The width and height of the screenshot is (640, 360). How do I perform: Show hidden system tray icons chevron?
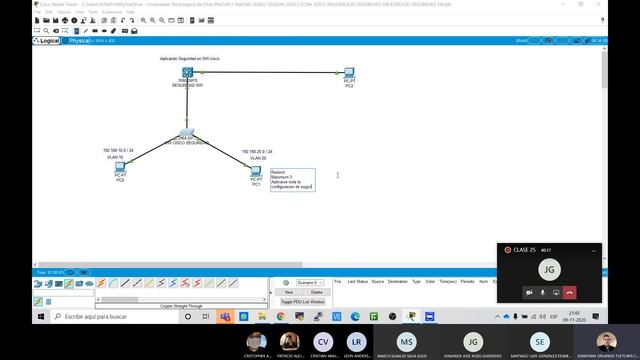point(497,317)
